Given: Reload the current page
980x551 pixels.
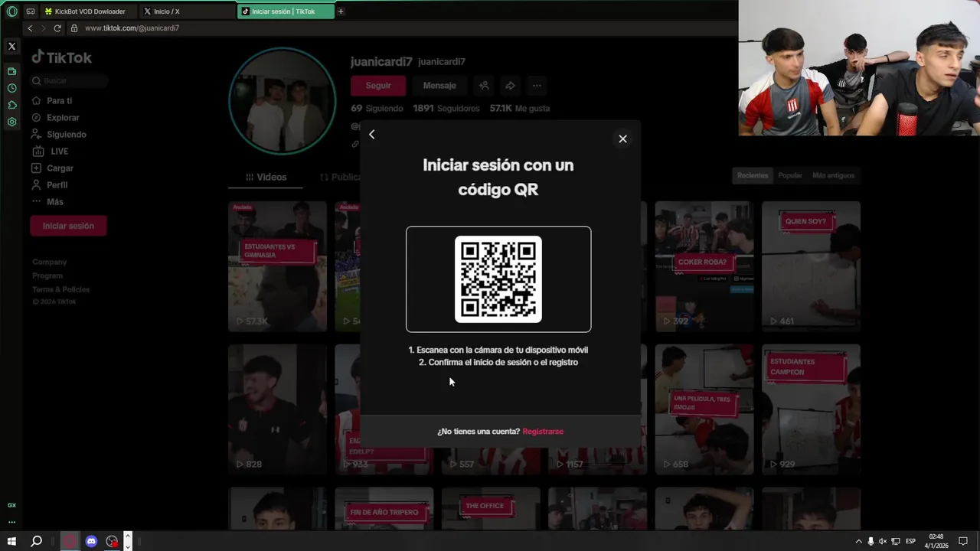Looking at the screenshot, I should coord(57,28).
